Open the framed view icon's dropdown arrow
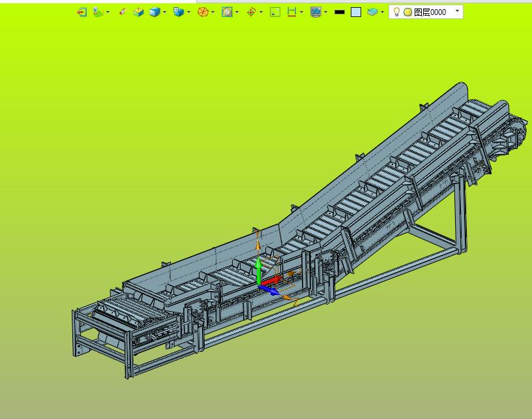 click(x=237, y=12)
